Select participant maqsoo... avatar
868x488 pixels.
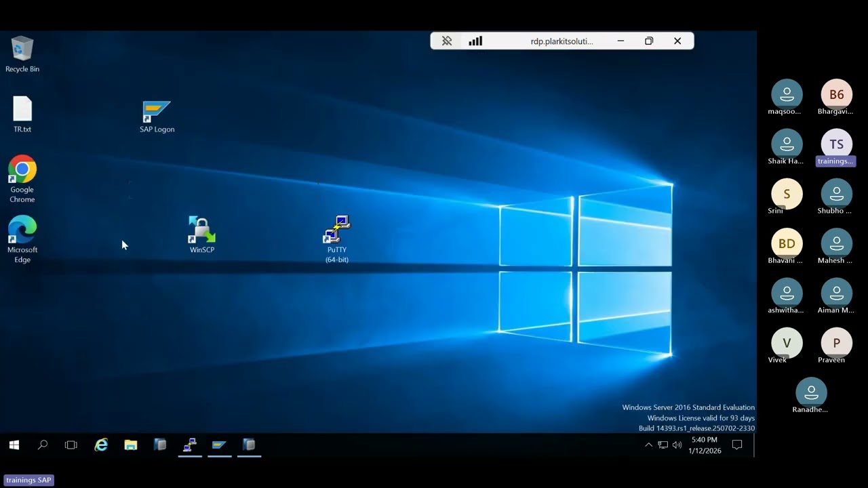[787, 94]
